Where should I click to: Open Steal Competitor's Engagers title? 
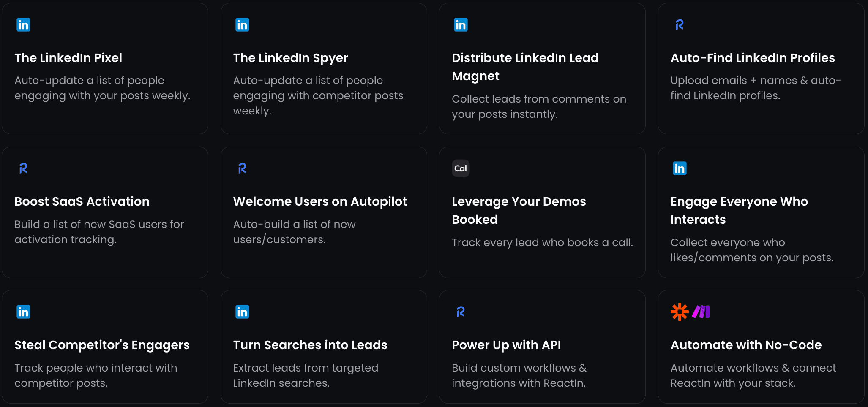pyautogui.click(x=102, y=345)
